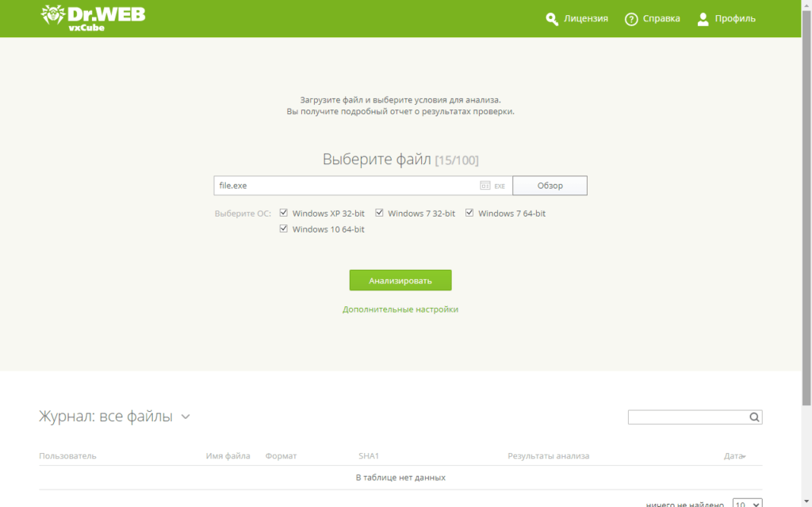Click the sort arrow next to Дата
The image size is (812, 507).
tap(744, 456)
